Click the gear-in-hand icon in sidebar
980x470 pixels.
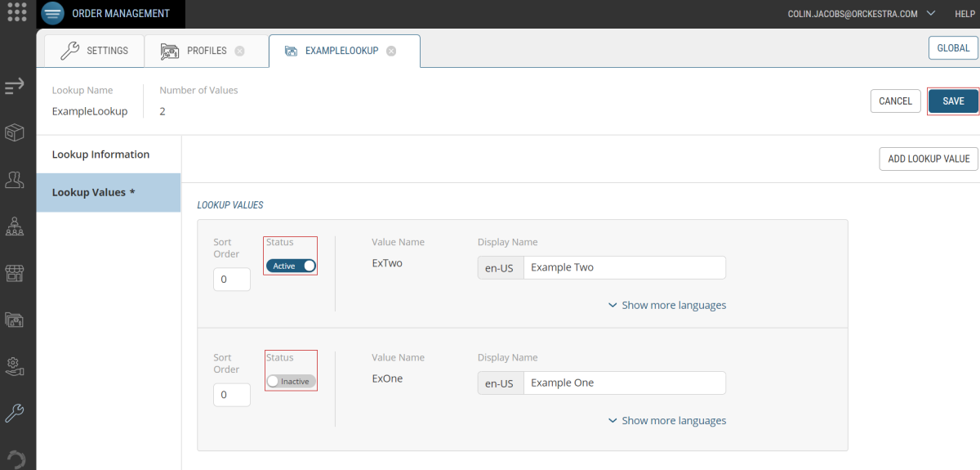15,365
